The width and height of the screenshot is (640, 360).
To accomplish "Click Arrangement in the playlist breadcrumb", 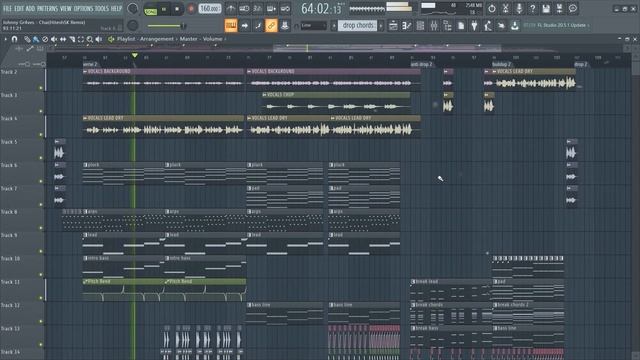I will [157, 39].
